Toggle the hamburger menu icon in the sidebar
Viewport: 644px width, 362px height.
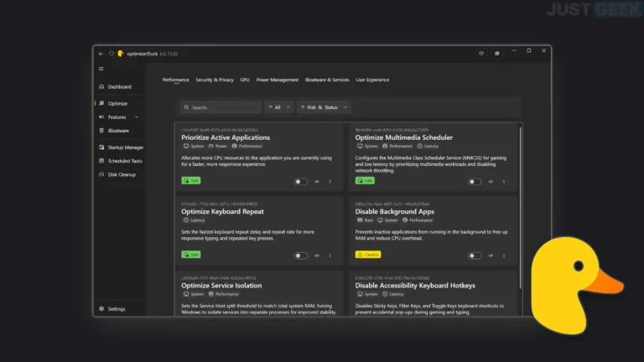pyautogui.click(x=101, y=69)
